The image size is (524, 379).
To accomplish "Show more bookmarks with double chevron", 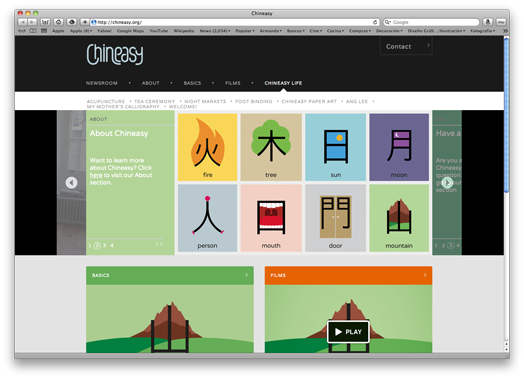I will (x=505, y=31).
